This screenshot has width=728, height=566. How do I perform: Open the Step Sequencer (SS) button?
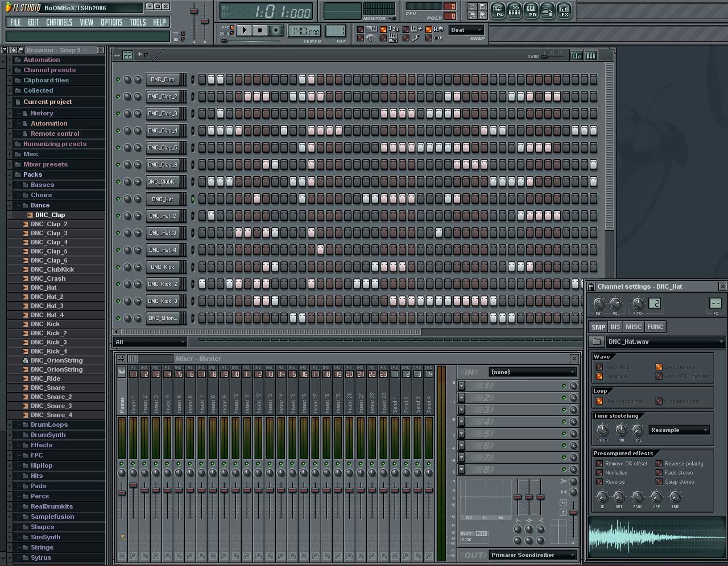pos(515,10)
